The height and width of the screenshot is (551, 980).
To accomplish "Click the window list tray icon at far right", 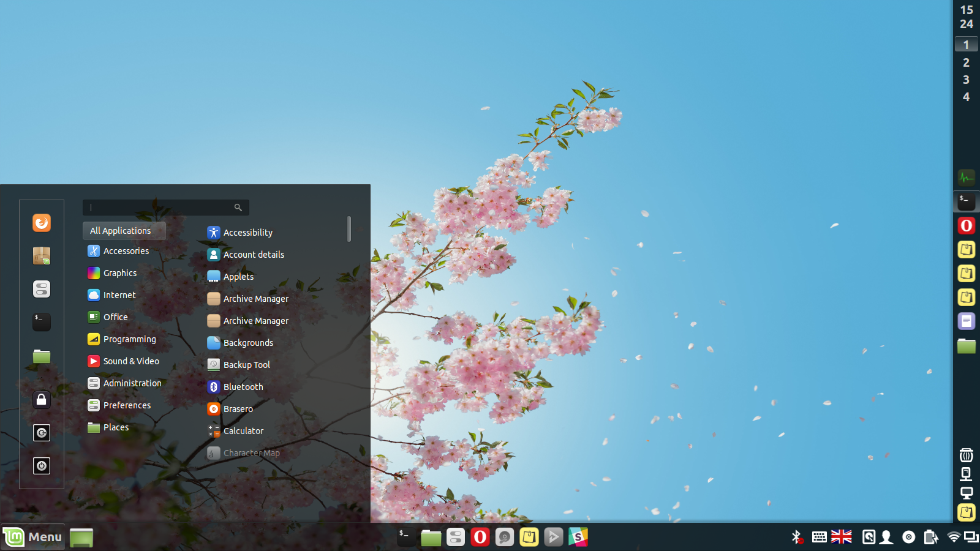I will click(971, 538).
